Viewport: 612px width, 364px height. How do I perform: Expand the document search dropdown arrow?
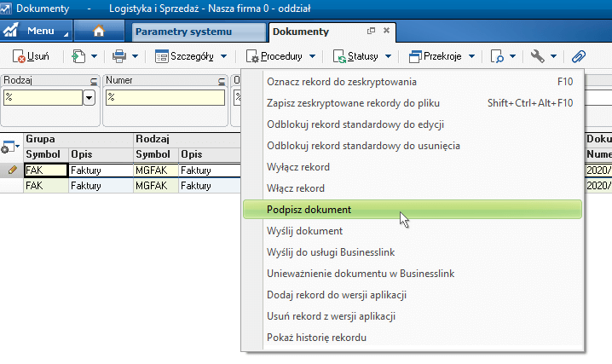513,56
